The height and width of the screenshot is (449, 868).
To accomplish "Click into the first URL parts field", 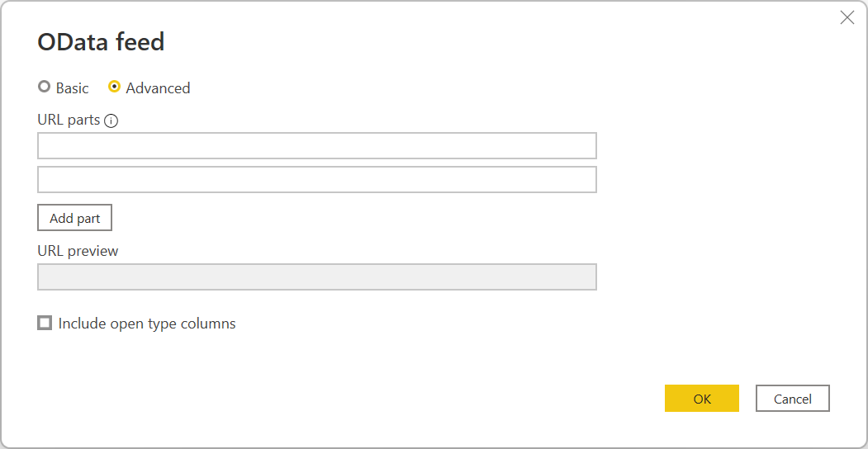I will click(316, 146).
